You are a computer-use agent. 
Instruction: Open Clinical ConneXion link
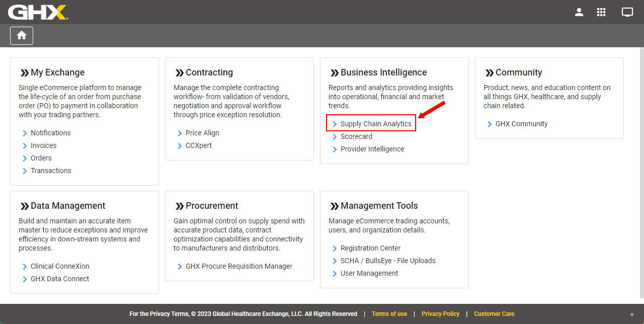[60, 266]
